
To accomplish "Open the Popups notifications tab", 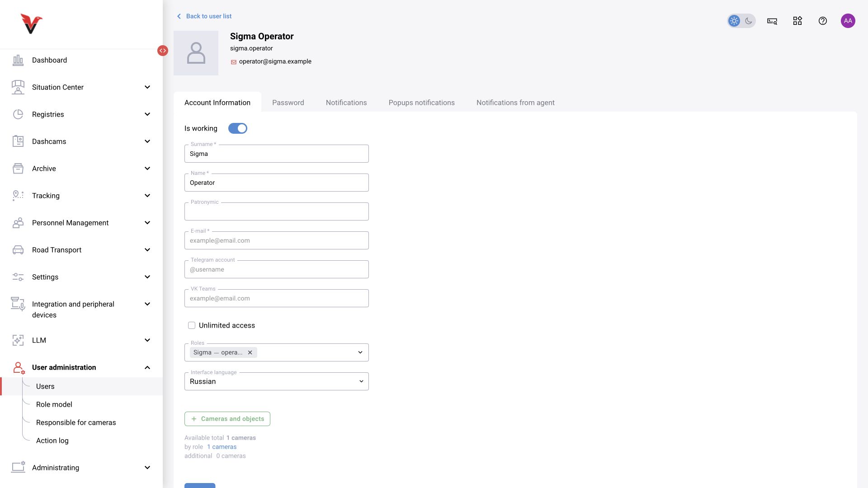I will tap(422, 103).
